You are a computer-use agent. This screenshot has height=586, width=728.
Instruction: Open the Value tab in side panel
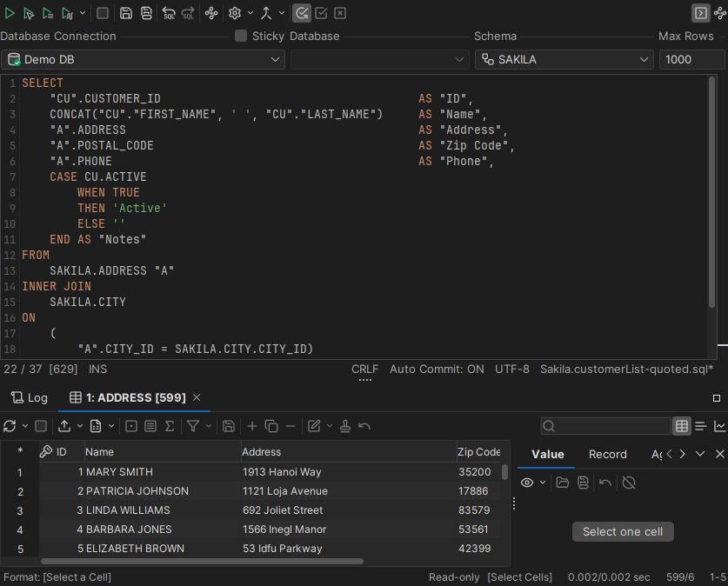click(x=547, y=454)
